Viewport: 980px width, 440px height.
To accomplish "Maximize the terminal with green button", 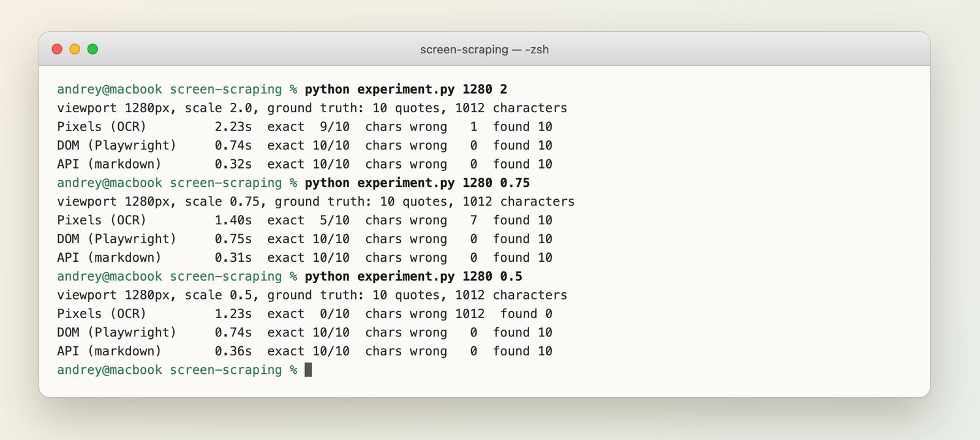I will [x=92, y=49].
